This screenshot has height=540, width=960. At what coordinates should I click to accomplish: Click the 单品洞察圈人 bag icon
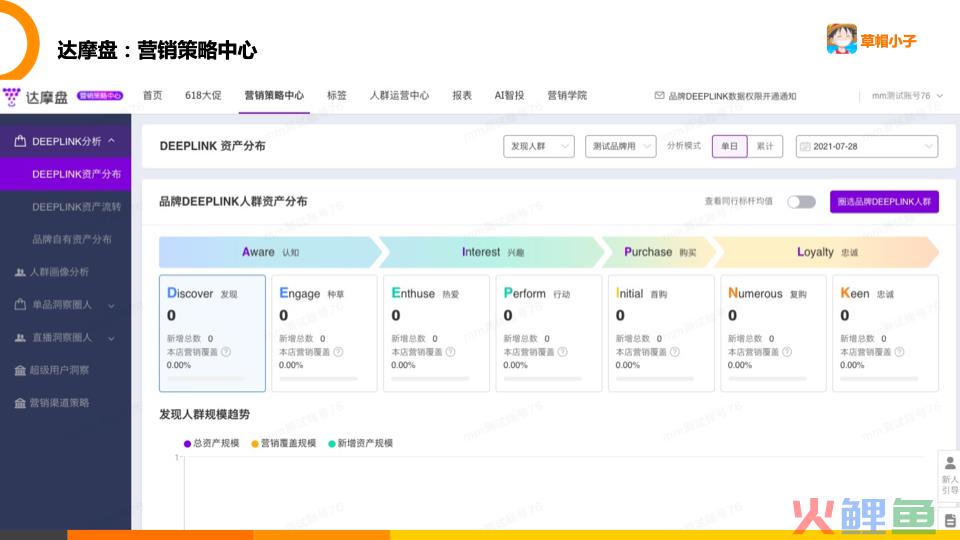click(x=20, y=304)
